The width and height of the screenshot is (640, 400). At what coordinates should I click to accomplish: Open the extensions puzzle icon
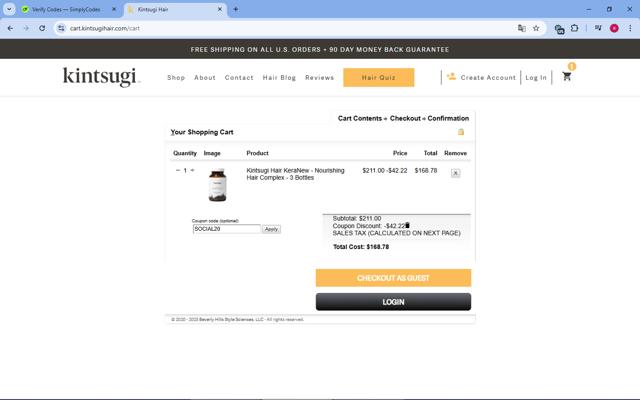point(574,28)
